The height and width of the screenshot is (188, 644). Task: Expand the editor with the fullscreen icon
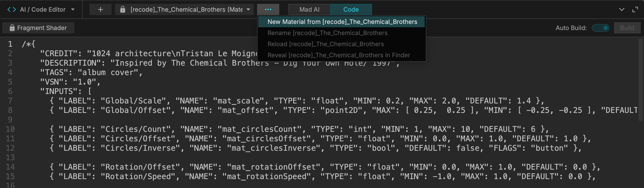[635, 9]
